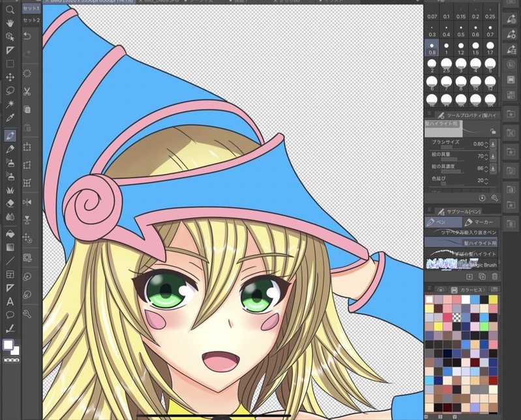Choose brush size preset 0.3

[x=432, y=30]
